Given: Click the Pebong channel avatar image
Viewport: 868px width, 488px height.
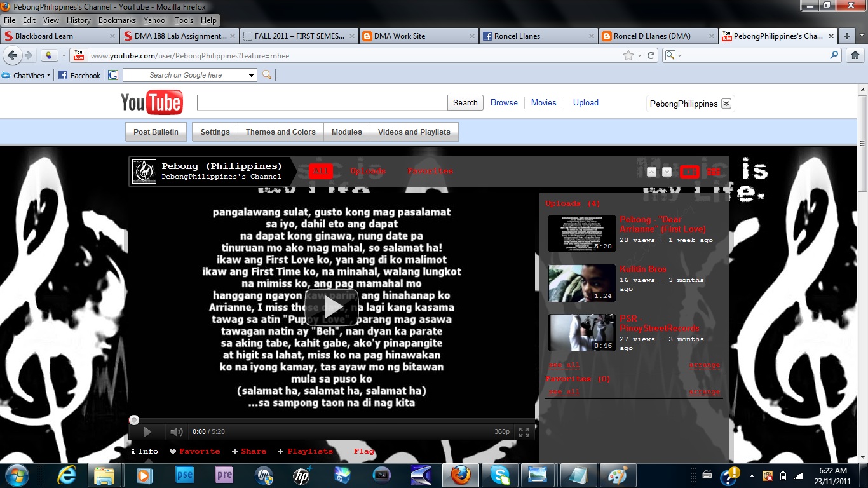Looking at the screenshot, I should click(x=144, y=172).
